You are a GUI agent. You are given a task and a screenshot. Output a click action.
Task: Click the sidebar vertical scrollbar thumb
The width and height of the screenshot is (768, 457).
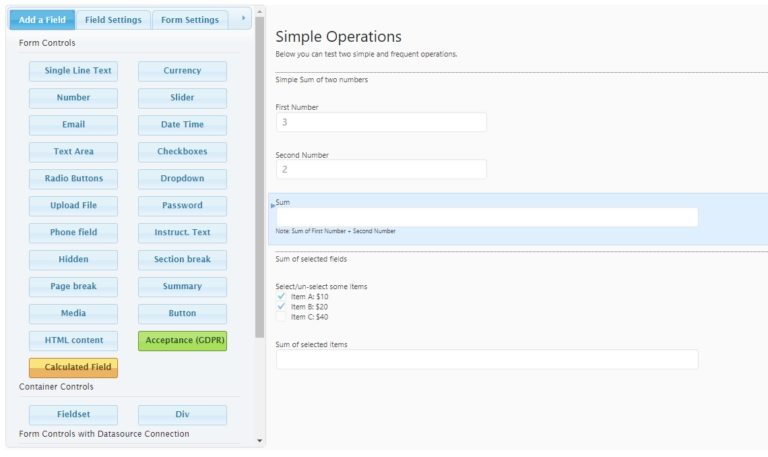click(x=260, y=177)
